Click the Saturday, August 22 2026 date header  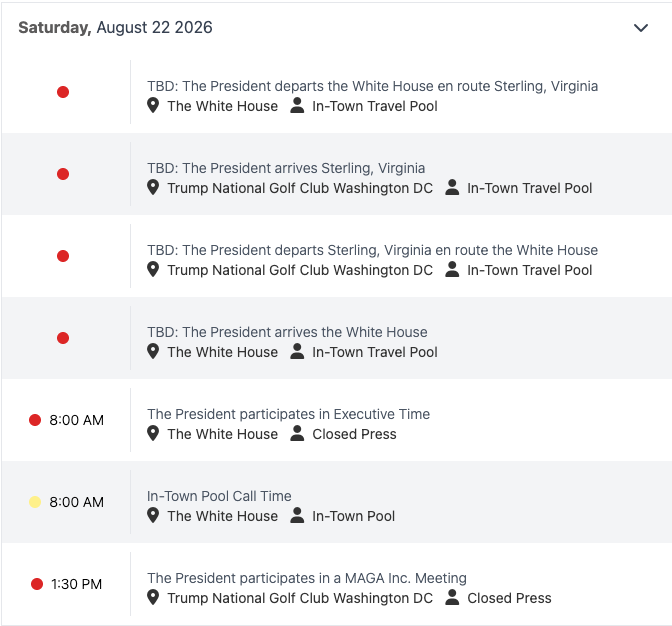(115, 28)
